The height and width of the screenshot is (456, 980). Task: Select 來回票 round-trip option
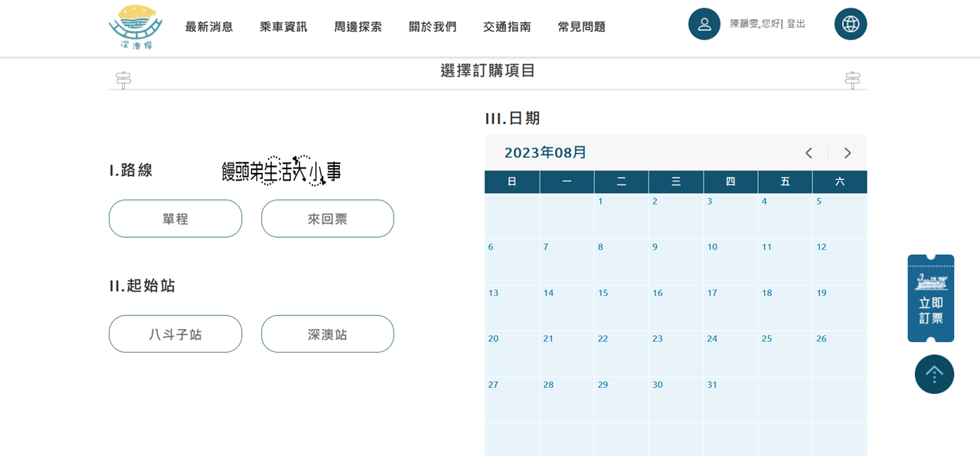[327, 219]
